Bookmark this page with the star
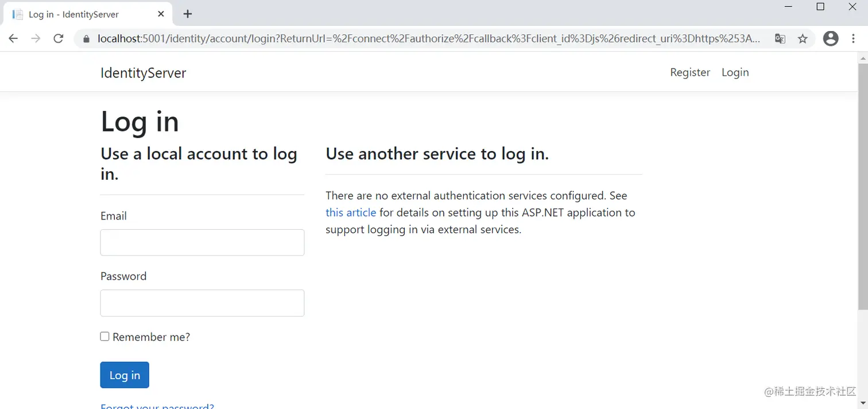Image resolution: width=868 pixels, height=409 pixels. tap(803, 38)
